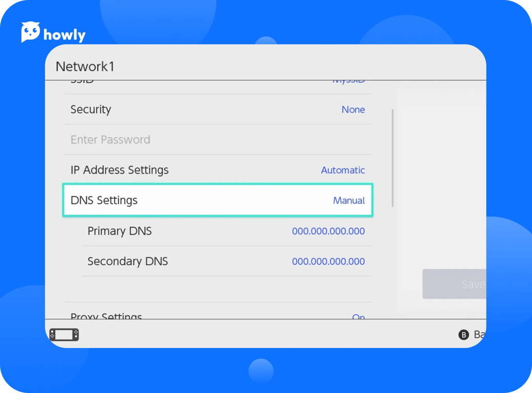The image size is (532, 393).
Task: Change the Automatic IP address value
Action: click(343, 170)
